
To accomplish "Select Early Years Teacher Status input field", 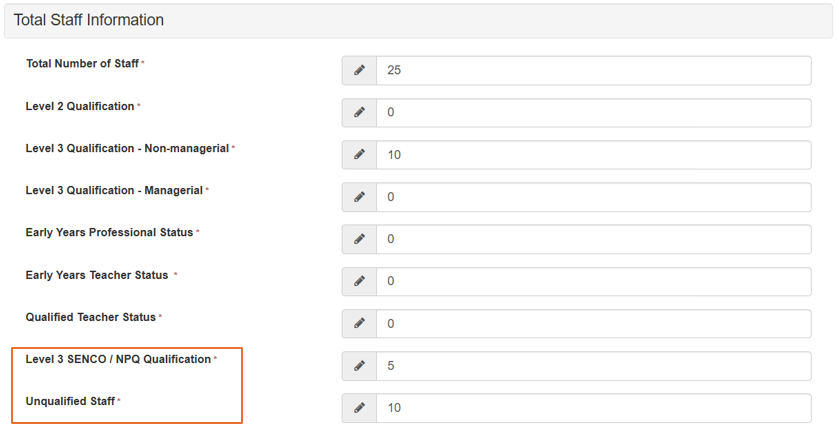I will [x=593, y=281].
